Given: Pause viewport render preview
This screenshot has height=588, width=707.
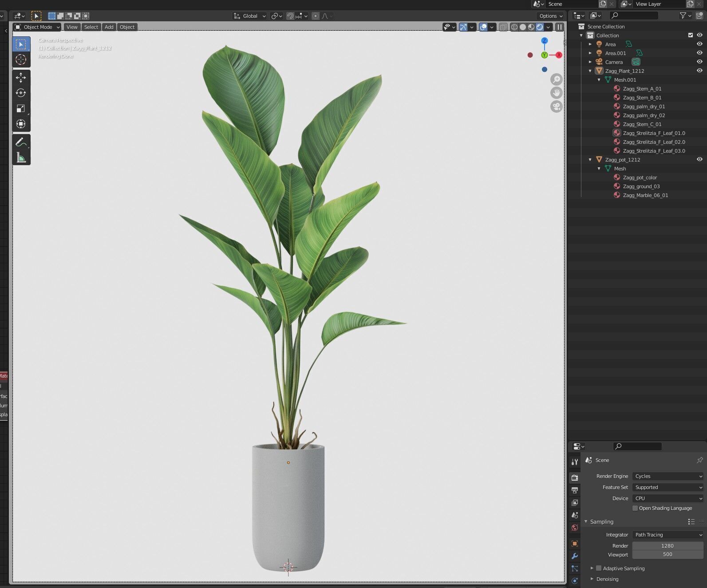Looking at the screenshot, I should point(560,27).
